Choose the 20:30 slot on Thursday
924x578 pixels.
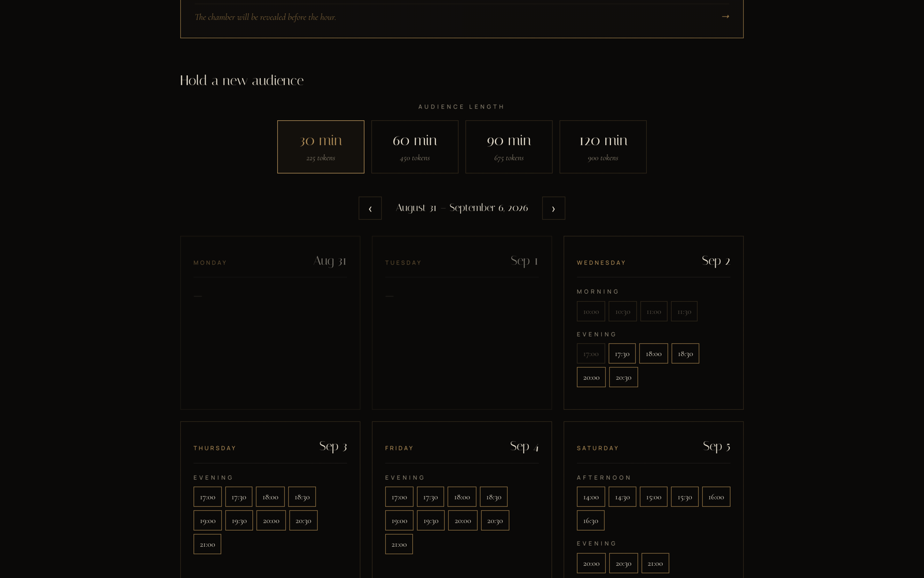[303, 521]
